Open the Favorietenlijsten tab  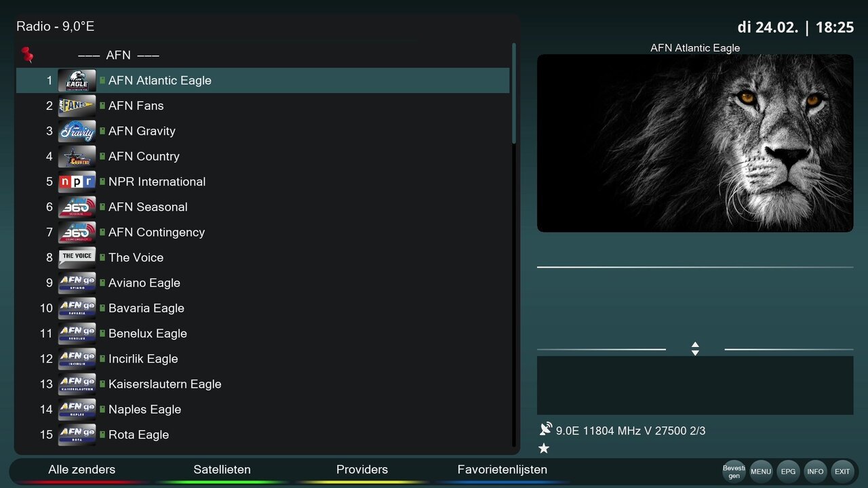pos(502,470)
